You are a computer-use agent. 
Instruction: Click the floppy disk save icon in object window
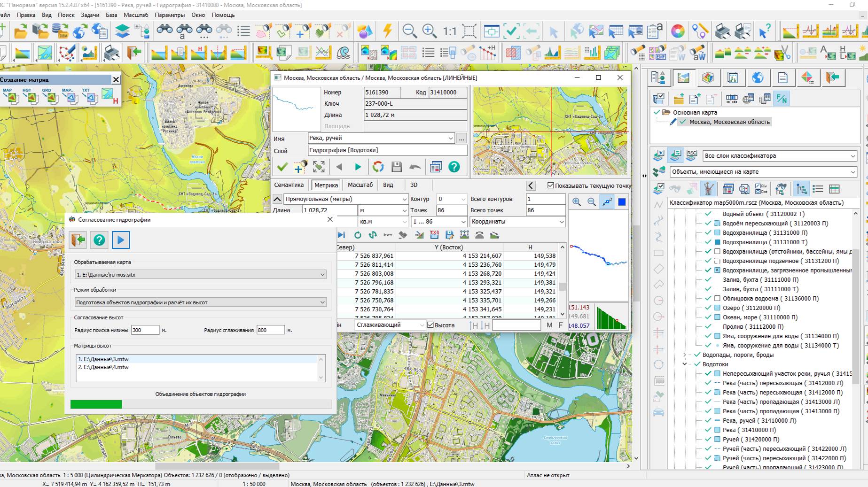click(397, 167)
